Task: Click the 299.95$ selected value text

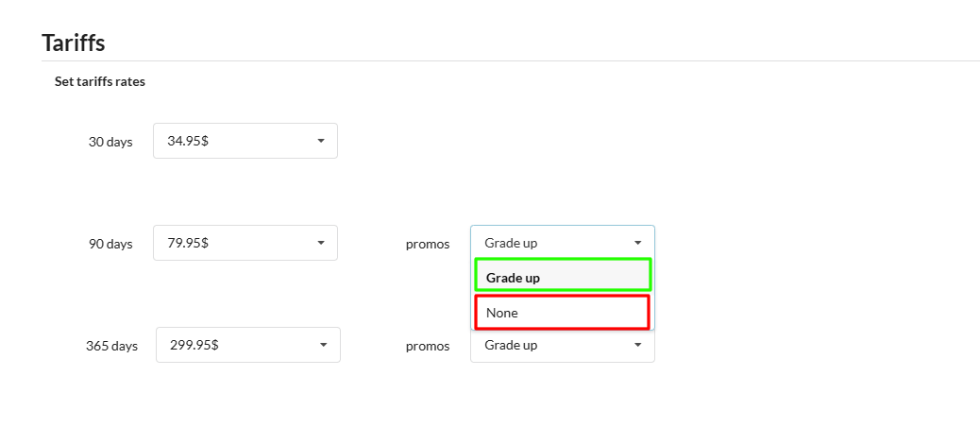Action: (194, 345)
